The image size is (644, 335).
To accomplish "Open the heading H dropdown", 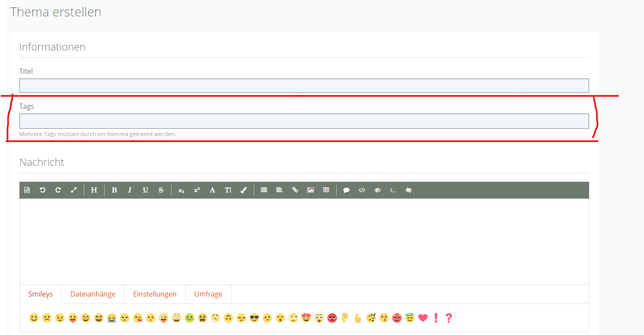I will click(94, 190).
